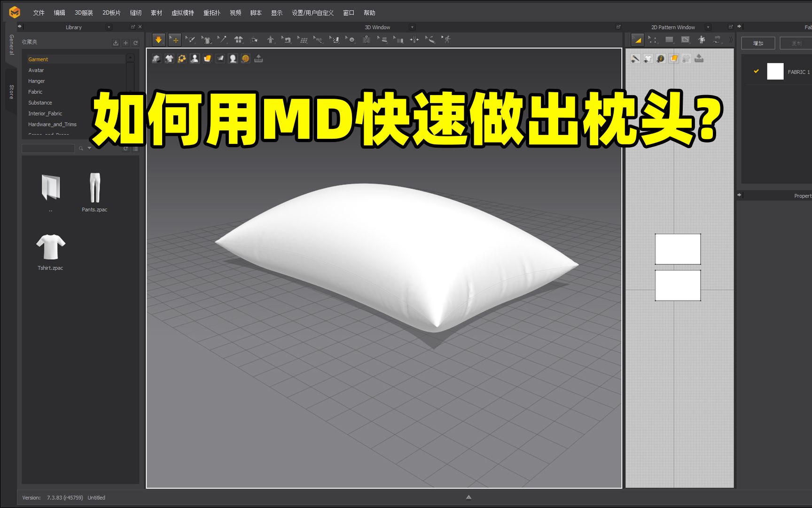Viewport: 812px width, 508px height.
Task: Click the 增加 button in the Fabric panel
Action: pyautogui.click(x=758, y=43)
